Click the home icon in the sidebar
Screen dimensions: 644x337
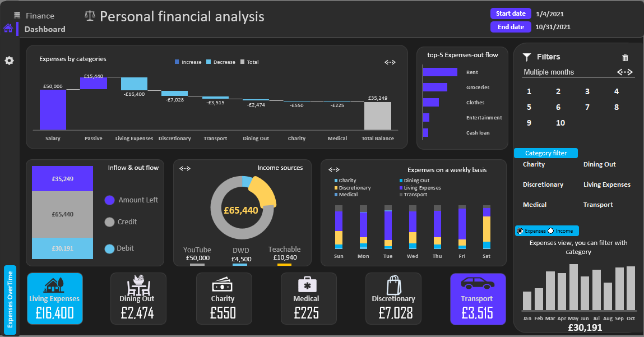8,28
